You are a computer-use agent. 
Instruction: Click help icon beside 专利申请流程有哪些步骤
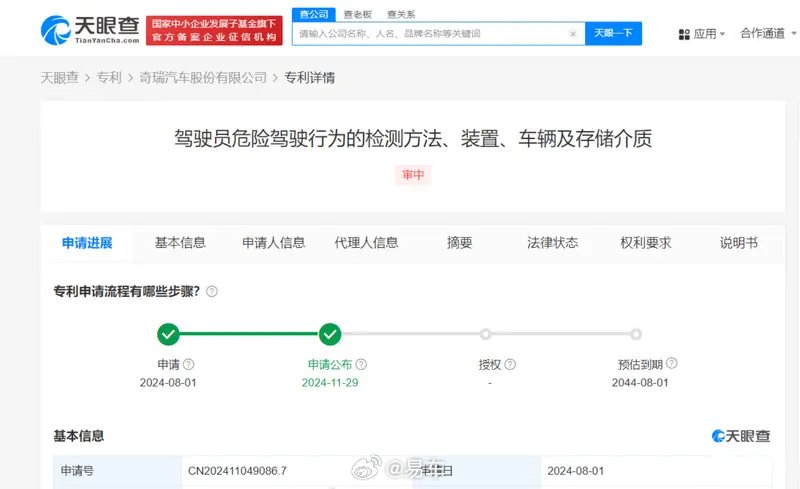tap(212, 291)
